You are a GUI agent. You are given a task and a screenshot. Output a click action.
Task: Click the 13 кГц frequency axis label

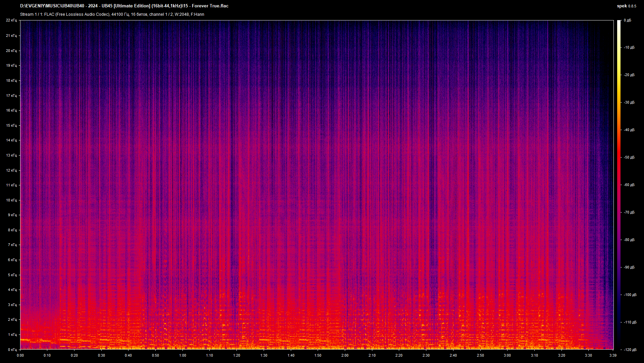[x=11, y=155]
